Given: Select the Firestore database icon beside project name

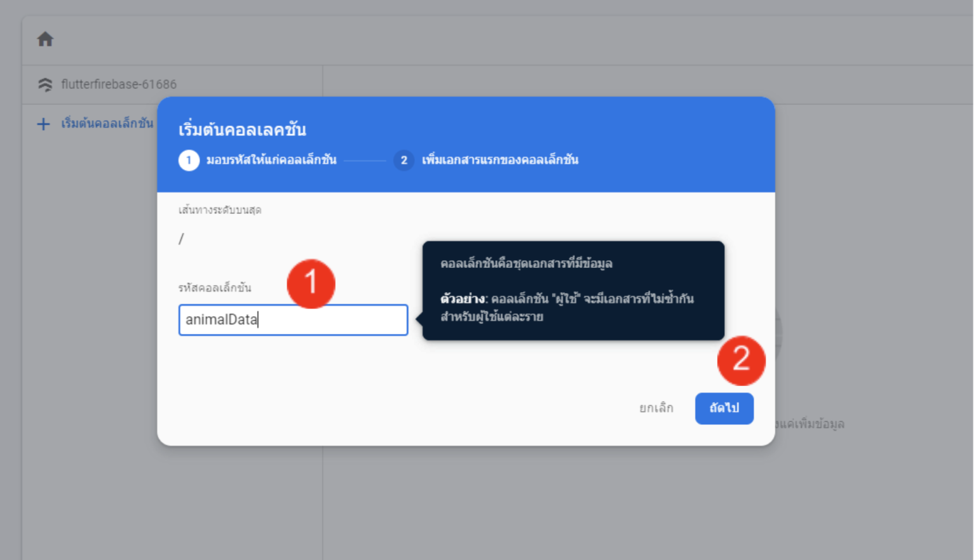Looking at the screenshot, I should point(45,84).
